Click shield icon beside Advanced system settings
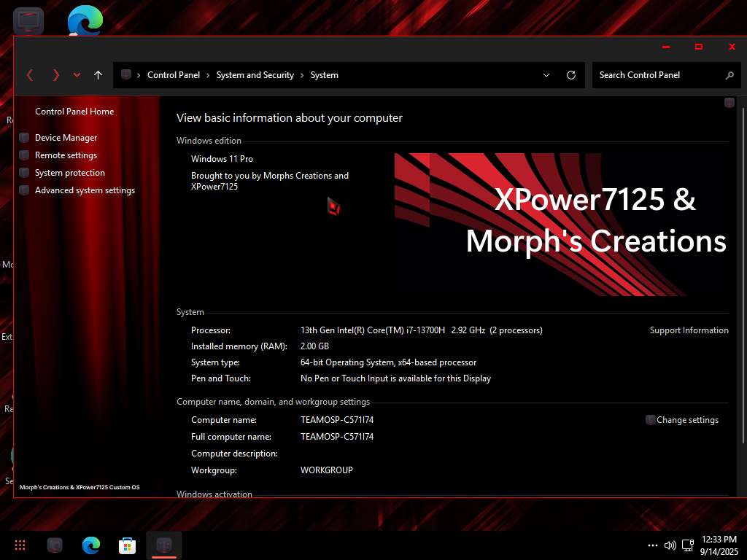Screen dimensions: 747x560 24,190
